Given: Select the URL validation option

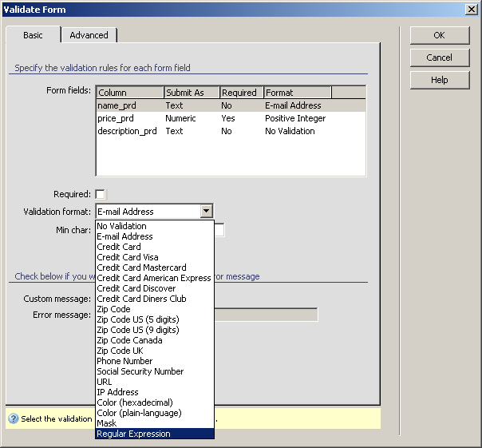Looking at the screenshot, I should 105,382.
